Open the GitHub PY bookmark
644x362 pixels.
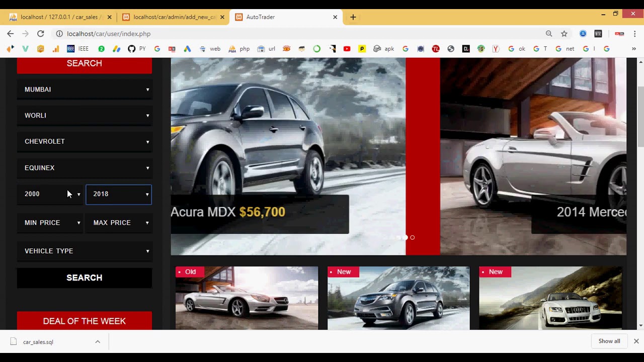[137, 49]
